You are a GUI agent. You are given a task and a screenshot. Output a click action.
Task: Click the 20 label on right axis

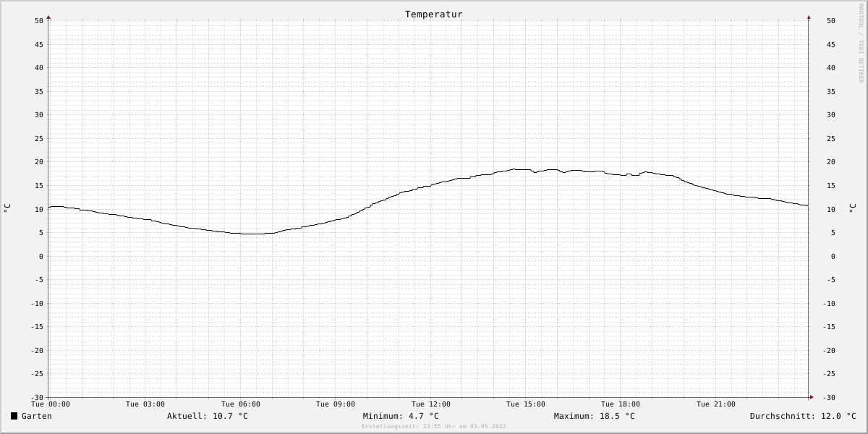pos(830,162)
